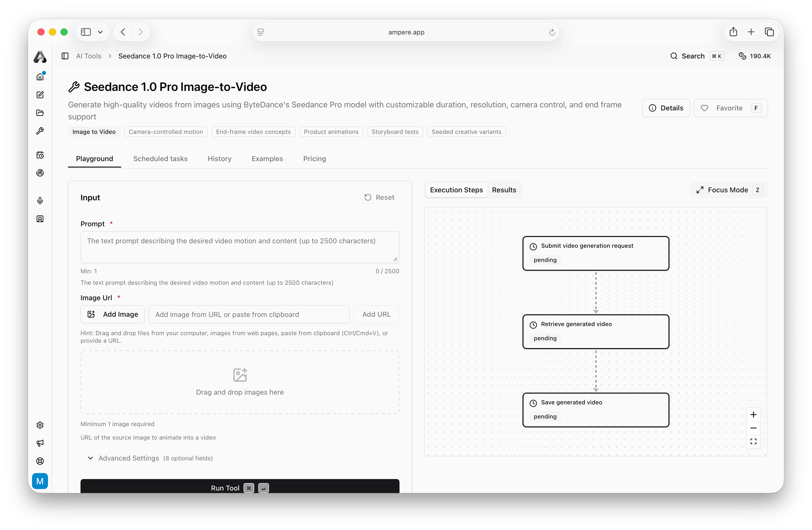
Task: Click the microphone icon in sidebar
Action: pyautogui.click(x=40, y=201)
